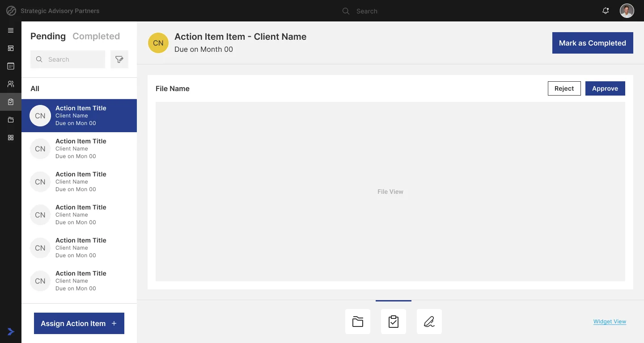This screenshot has width=644, height=343.
Task: Open the filter options beside list search
Action: click(119, 59)
